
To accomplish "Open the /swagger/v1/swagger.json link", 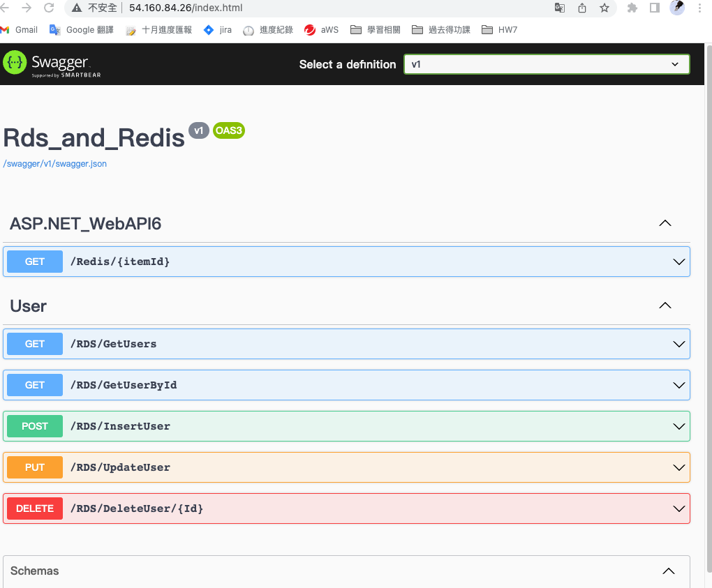I will pyautogui.click(x=54, y=163).
